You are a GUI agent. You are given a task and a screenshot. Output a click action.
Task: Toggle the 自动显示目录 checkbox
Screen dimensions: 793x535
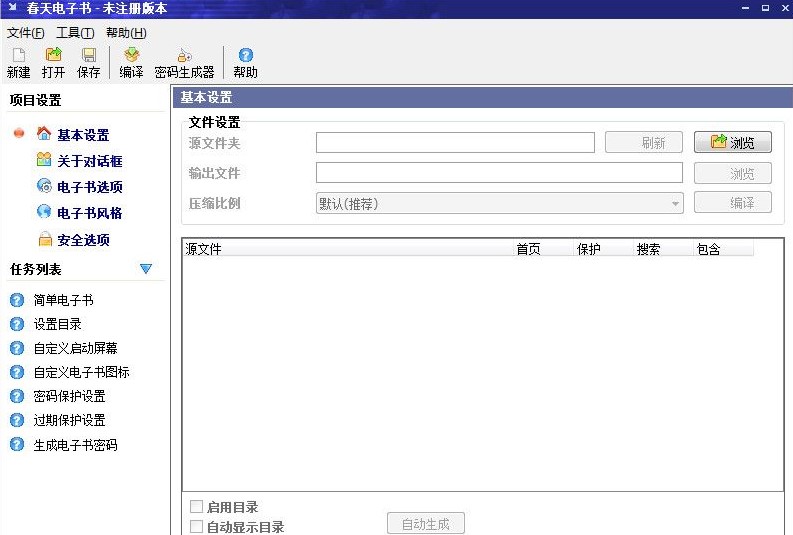pos(196,526)
